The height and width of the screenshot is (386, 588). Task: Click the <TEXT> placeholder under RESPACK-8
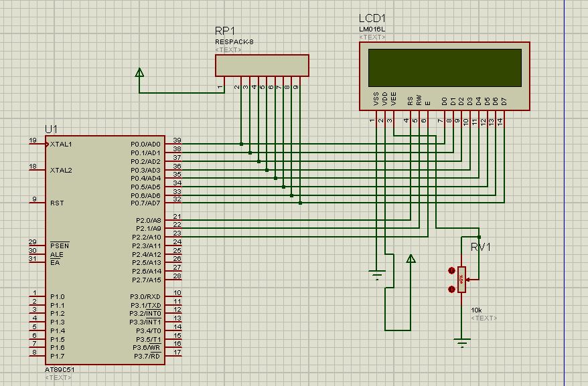(x=228, y=50)
